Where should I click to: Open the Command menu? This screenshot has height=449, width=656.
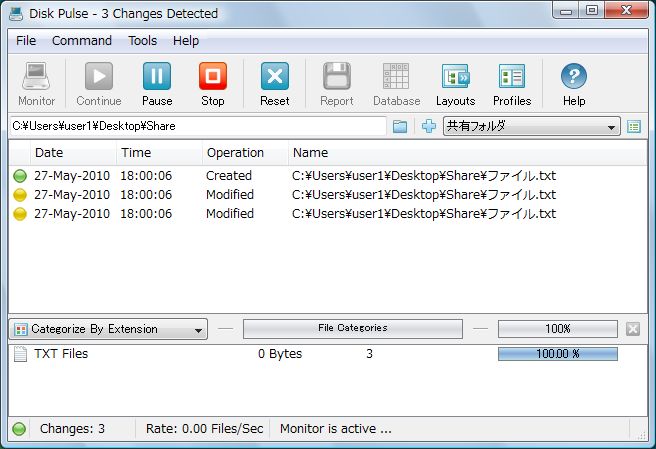pyautogui.click(x=82, y=41)
